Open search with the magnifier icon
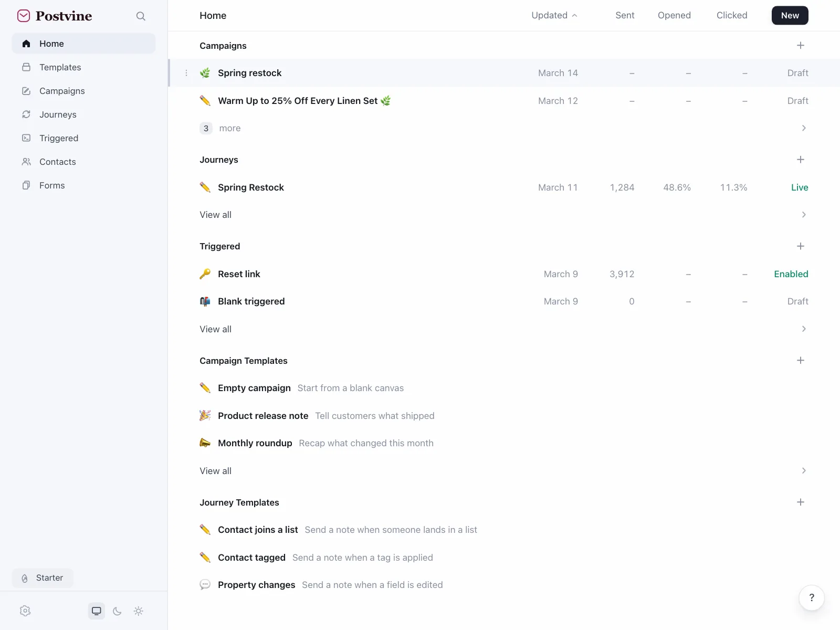The width and height of the screenshot is (840, 630). tap(140, 16)
